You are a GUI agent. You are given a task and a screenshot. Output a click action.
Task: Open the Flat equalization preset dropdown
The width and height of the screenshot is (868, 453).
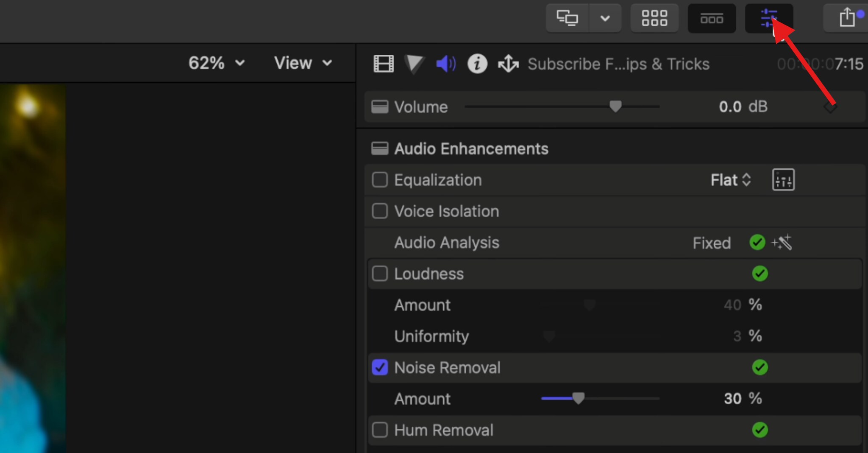click(x=730, y=180)
